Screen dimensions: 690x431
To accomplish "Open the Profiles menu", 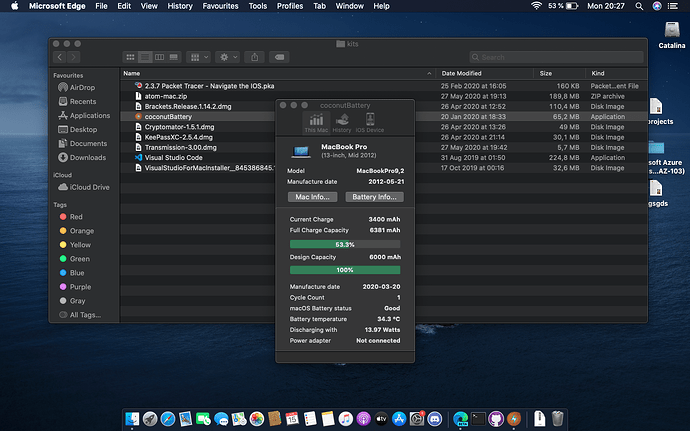I will tap(290, 6).
